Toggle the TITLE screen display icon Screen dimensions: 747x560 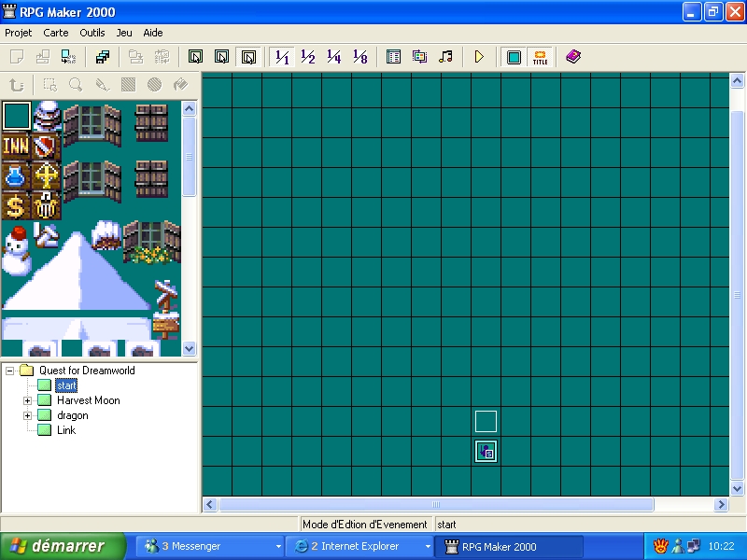pyautogui.click(x=540, y=57)
